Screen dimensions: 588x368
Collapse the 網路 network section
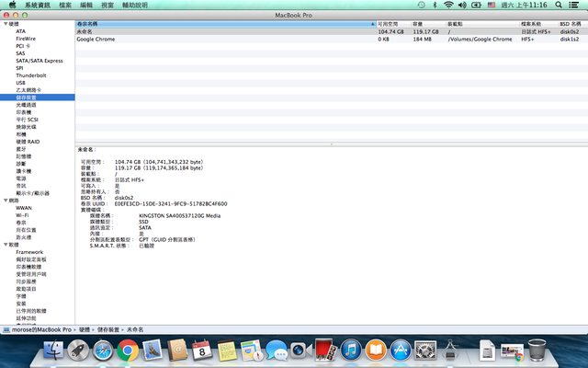click(x=4, y=201)
